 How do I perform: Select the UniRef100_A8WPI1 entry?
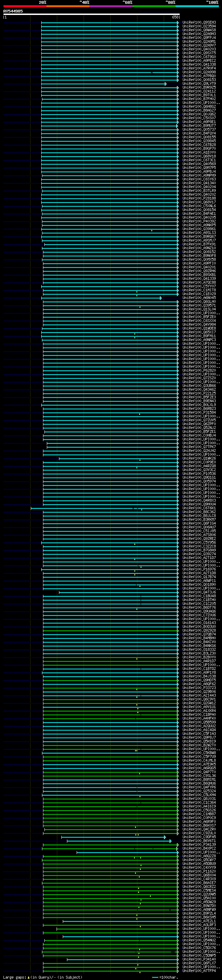[x=199, y=581]
